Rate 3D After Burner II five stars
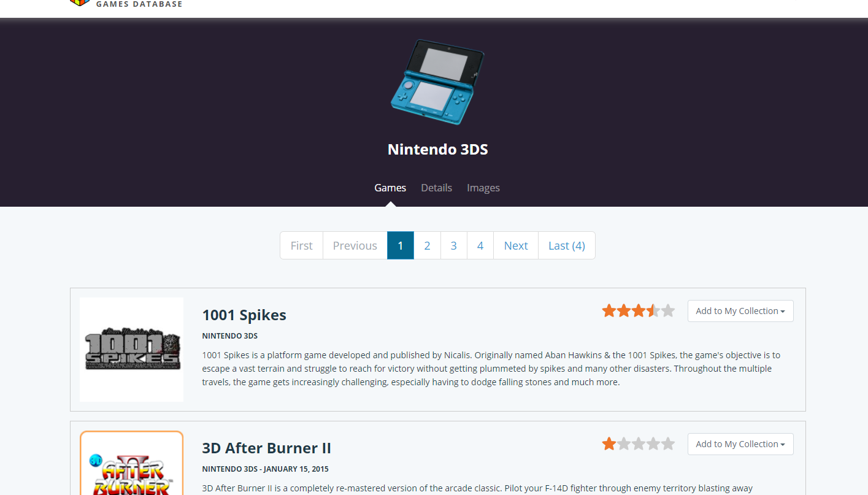Image resolution: width=868 pixels, height=495 pixels. pyautogui.click(x=668, y=444)
